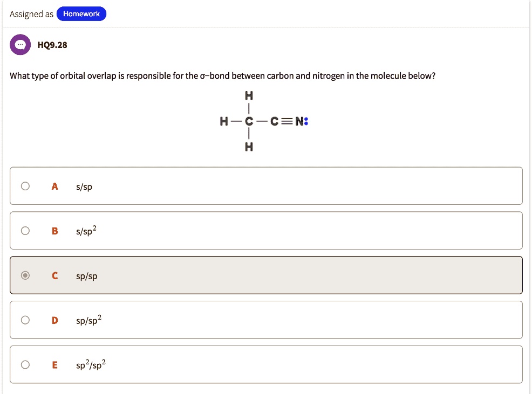The width and height of the screenshot is (532, 394).
Task: Click the orange letter C in option three
Action: point(54,275)
